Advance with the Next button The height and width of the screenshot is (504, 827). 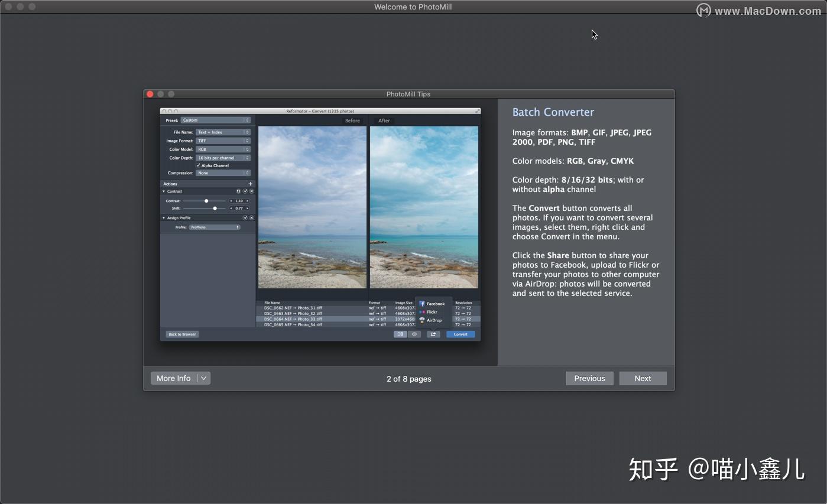click(643, 378)
